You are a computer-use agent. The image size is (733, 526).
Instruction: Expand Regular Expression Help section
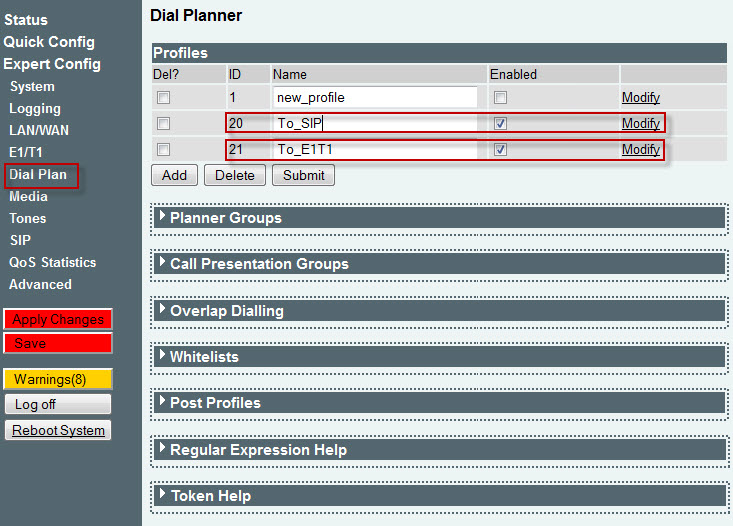(439, 450)
